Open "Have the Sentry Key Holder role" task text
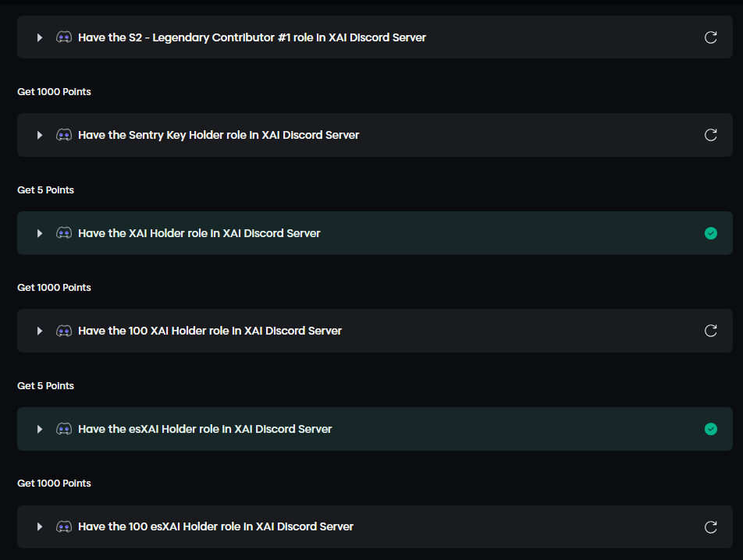 219,135
